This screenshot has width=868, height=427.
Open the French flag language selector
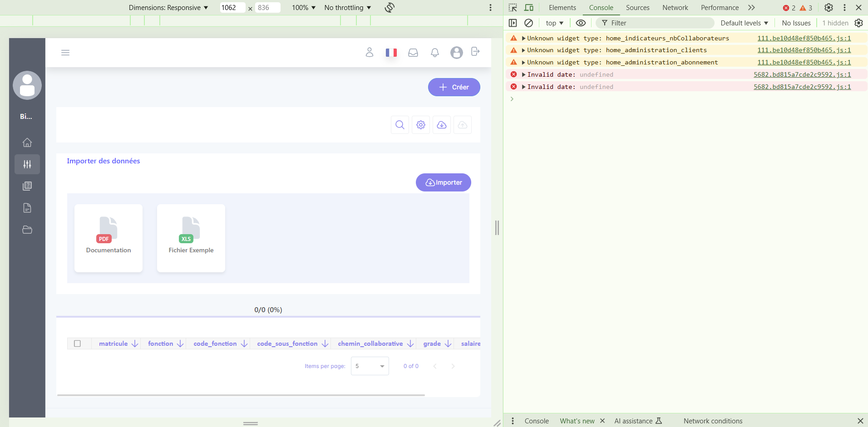point(391,53)
